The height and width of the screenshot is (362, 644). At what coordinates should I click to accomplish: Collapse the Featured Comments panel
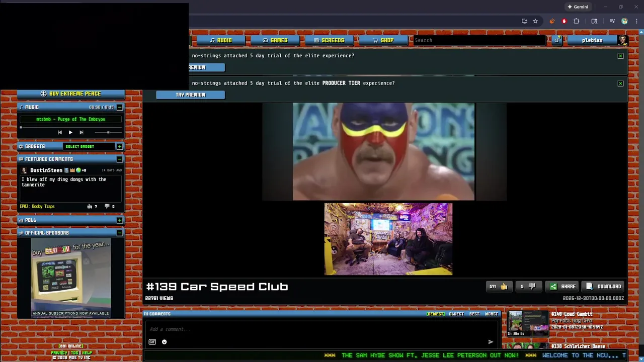point(120,159)
